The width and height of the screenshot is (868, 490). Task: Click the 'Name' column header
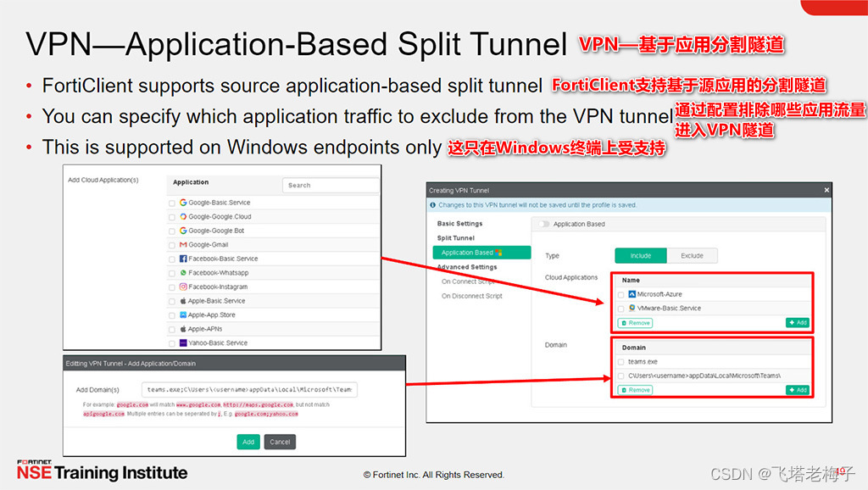pos(631,280)
